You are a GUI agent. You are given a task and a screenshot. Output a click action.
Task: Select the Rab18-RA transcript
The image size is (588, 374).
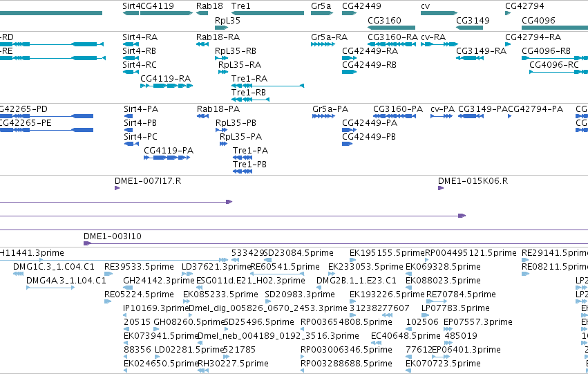pos(202,44)
